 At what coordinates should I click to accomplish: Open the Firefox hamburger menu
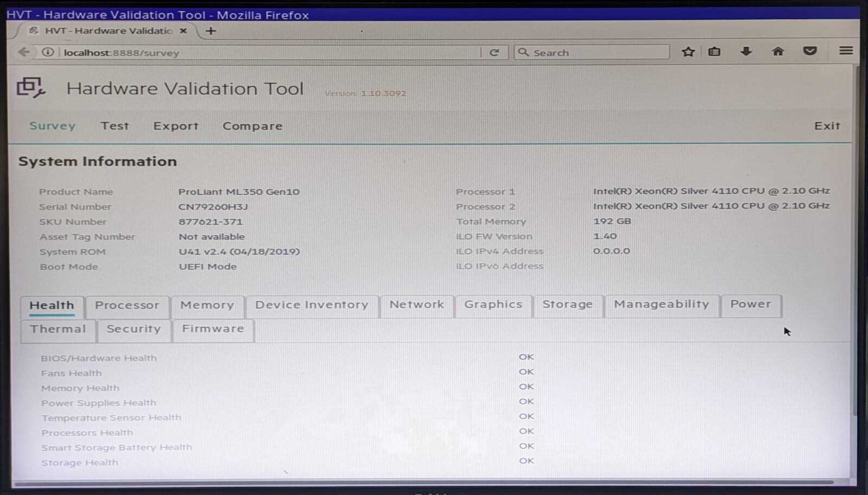pos(845,50)
